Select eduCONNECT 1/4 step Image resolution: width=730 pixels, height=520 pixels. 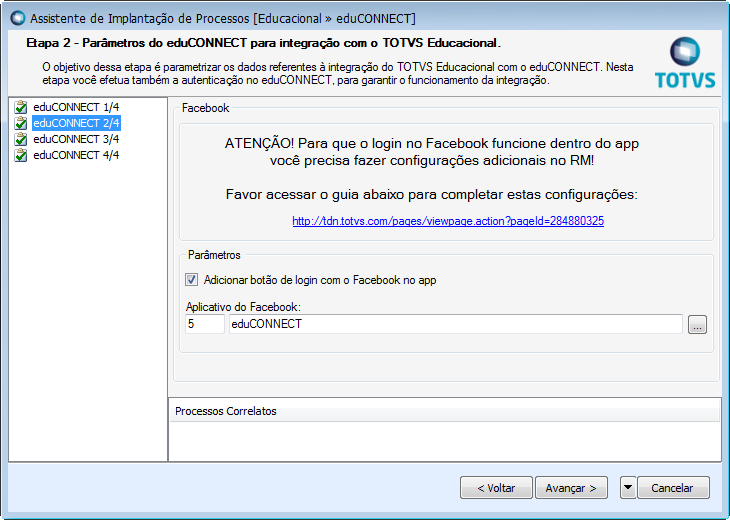[76, 107]
